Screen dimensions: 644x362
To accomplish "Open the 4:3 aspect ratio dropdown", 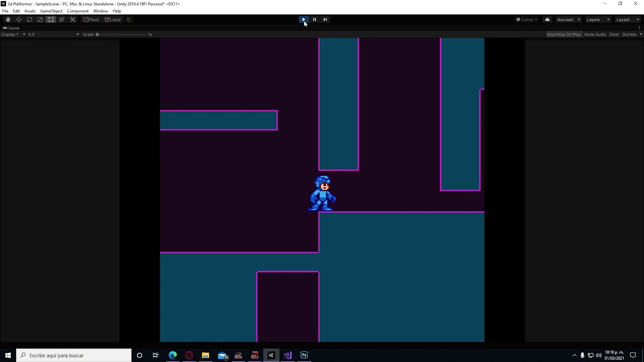I will [x=53, y=35].
